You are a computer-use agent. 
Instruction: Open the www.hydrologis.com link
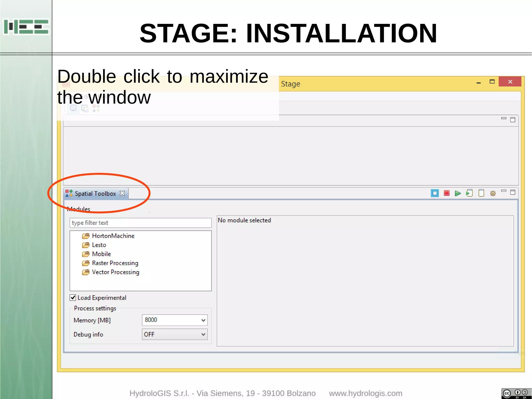pos(365,393)
